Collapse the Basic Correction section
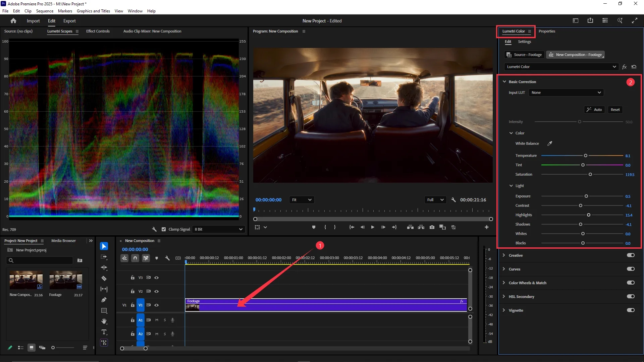This screenshot has height=362, width=644. (504, 81)
